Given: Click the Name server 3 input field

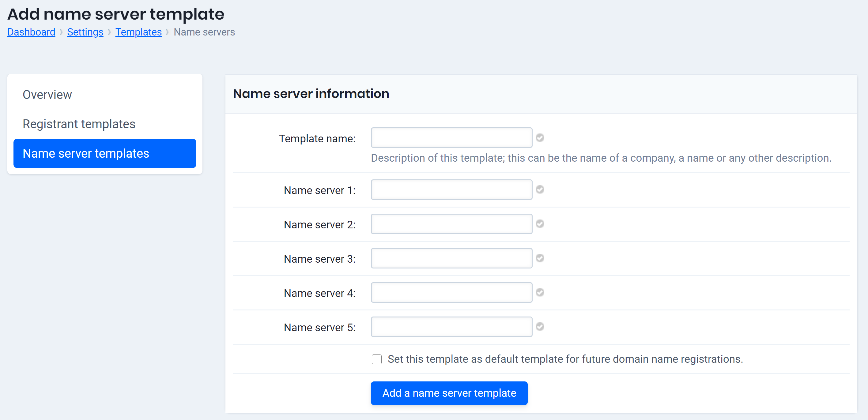Looking at the screenshot, I should click(x=451, y=258).
